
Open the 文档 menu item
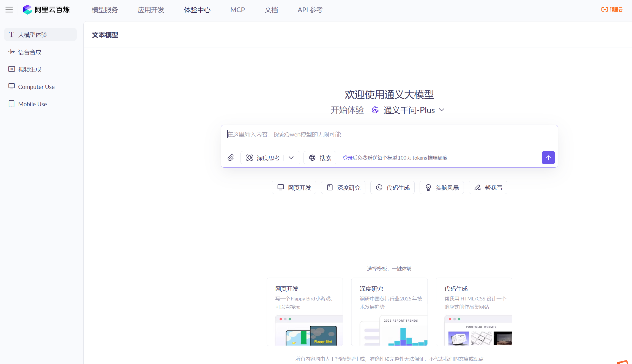pos(271,10)
